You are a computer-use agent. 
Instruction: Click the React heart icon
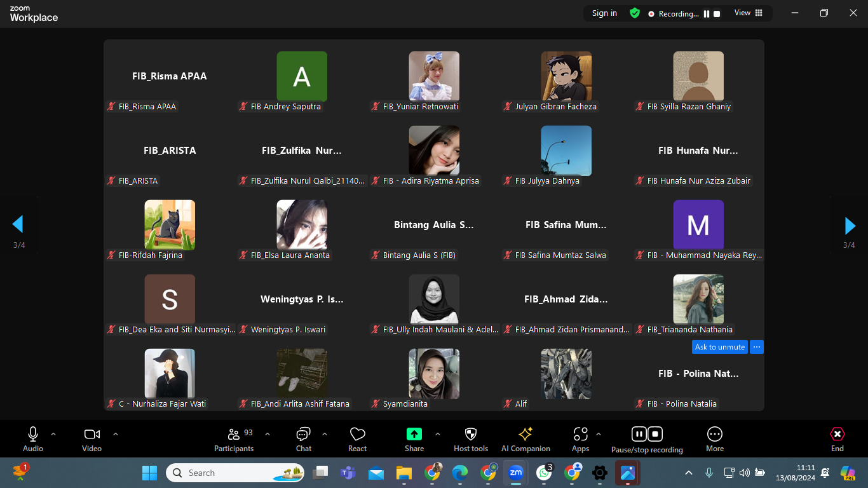coord(357,435)
